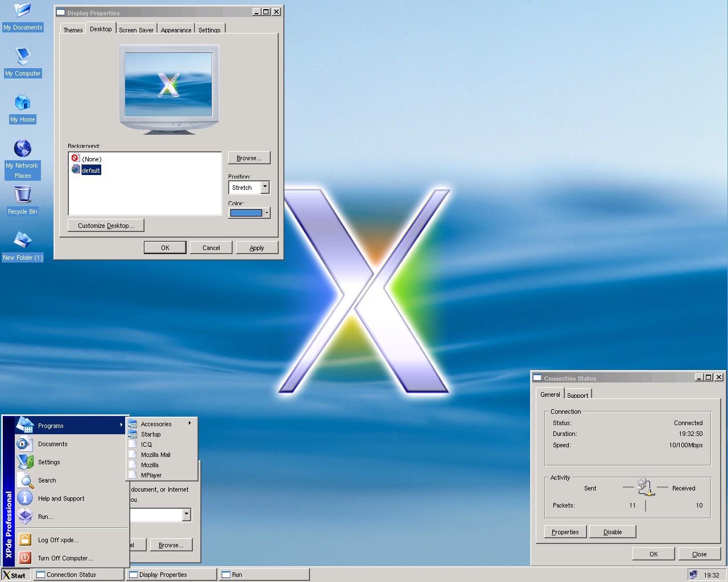Launch MPlayer from the Programs submenu
This screenshot has width=728, height=582.
coord(162,475)
